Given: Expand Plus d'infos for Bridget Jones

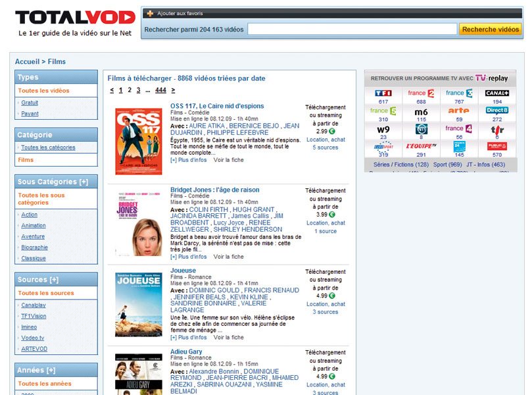Looking at the screenshot, I should [x=189, y=257].
